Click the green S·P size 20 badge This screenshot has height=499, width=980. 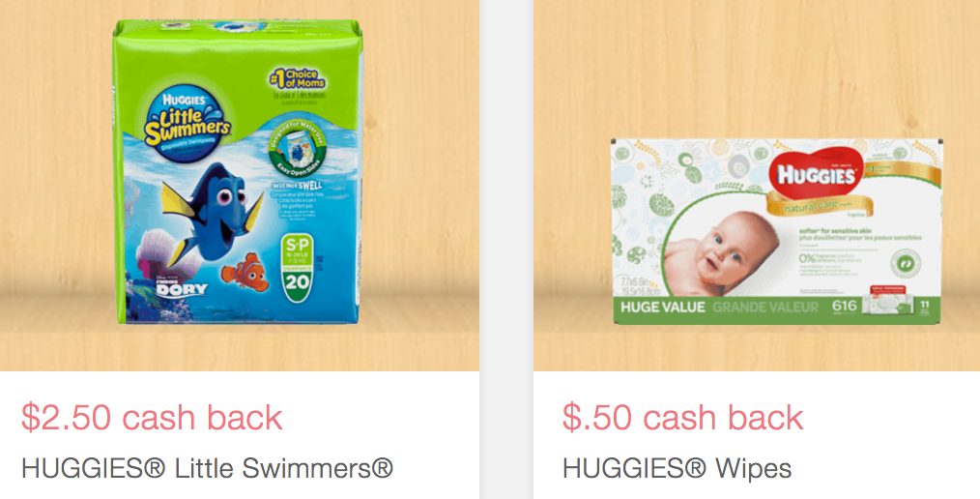click(x=298, y=268)
